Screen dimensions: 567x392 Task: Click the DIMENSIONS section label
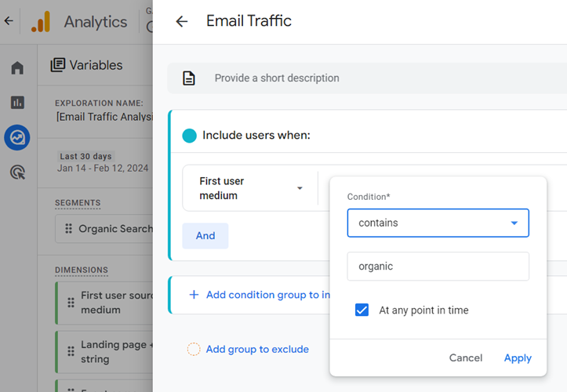point(82,270)
